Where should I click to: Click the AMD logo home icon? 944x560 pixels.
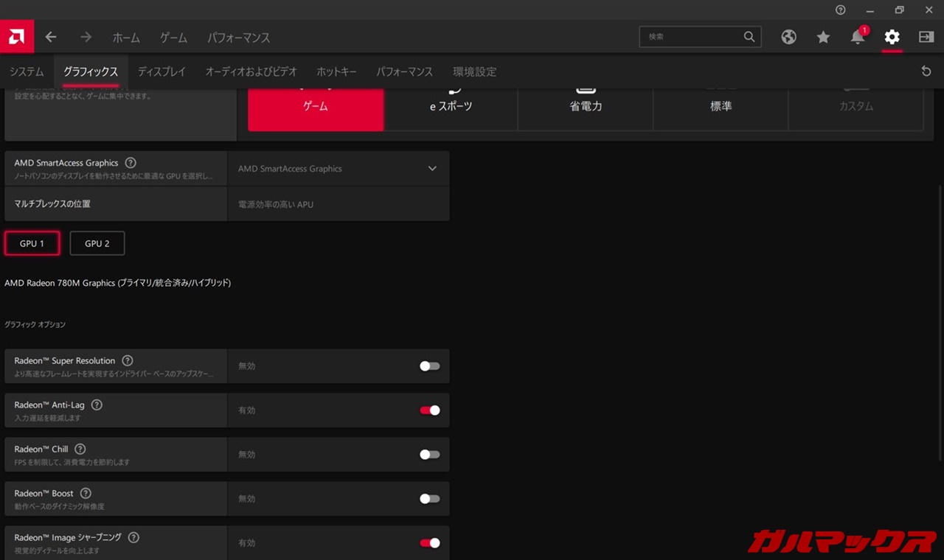(x=16, y=37)
